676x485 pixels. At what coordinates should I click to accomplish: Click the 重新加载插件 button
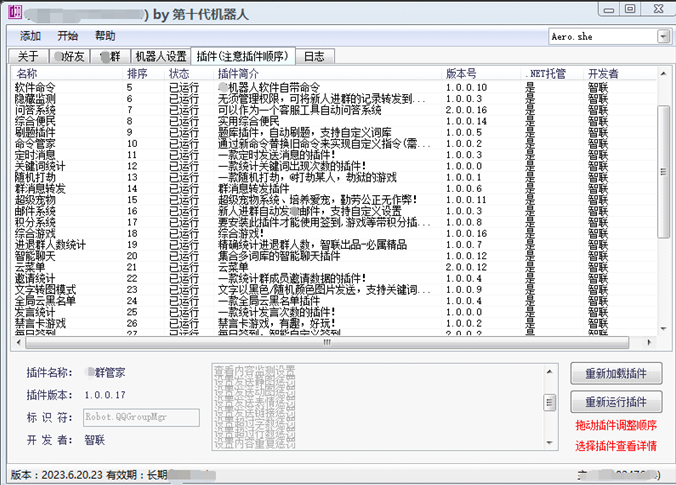click(615, 374)
